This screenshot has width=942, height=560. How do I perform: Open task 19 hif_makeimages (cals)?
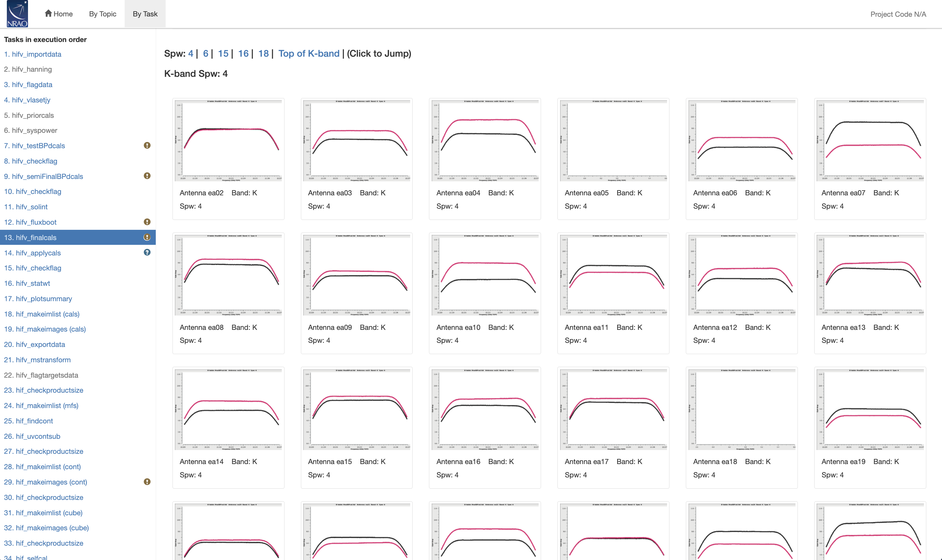tap(45, 330)
